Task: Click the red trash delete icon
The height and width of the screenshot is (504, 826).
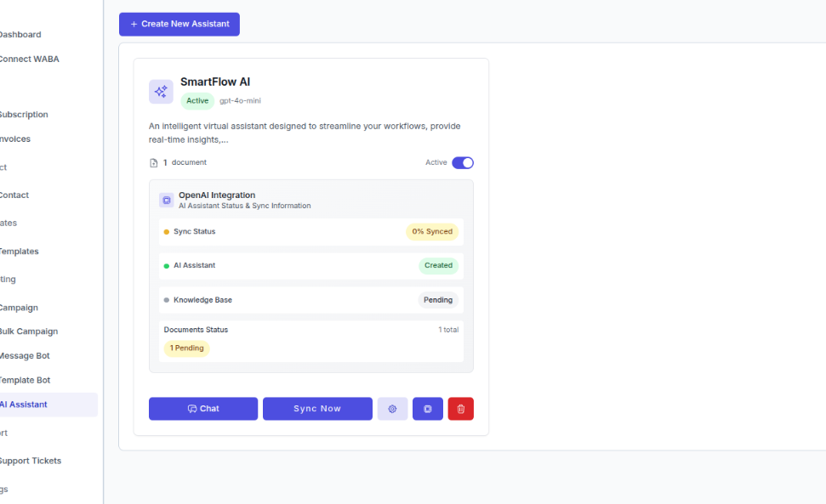Action: pyautogui.click(x=460, y=409)
